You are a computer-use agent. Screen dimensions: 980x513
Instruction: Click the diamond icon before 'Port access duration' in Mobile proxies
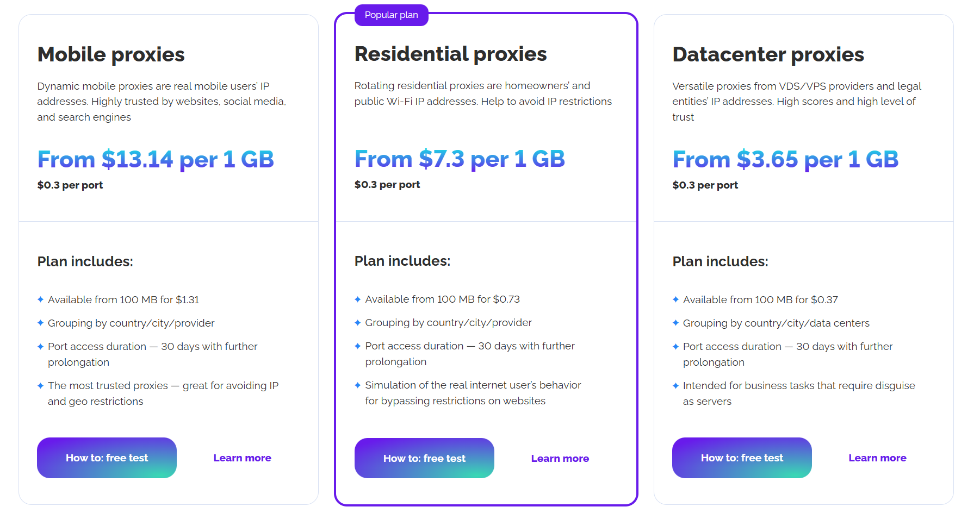[x=40, y=346]
